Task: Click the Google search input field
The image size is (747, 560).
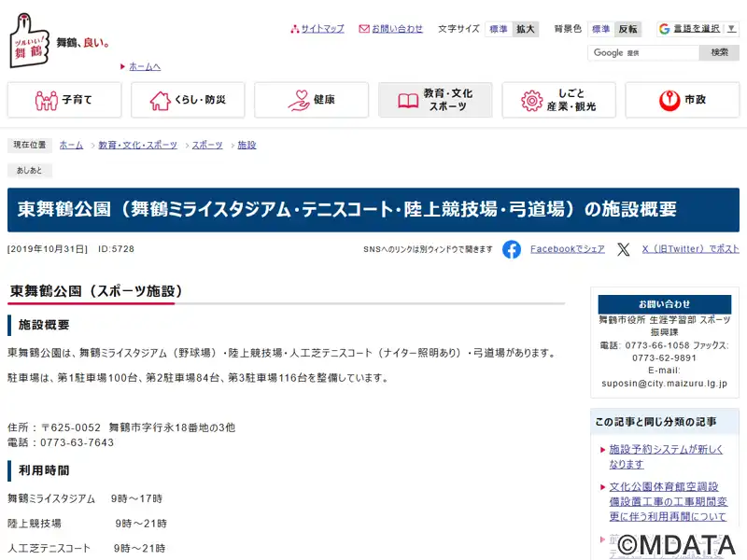Action: [642, 53]
